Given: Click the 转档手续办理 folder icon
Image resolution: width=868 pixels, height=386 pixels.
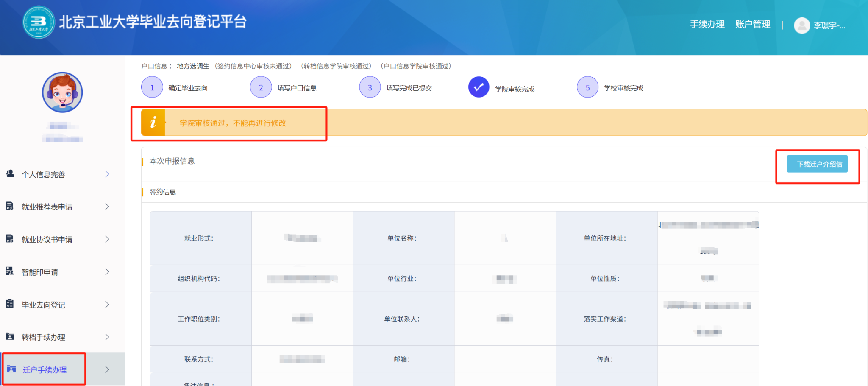Looking at the screenshot, I should pyautogui.click(x=10, y=337).
